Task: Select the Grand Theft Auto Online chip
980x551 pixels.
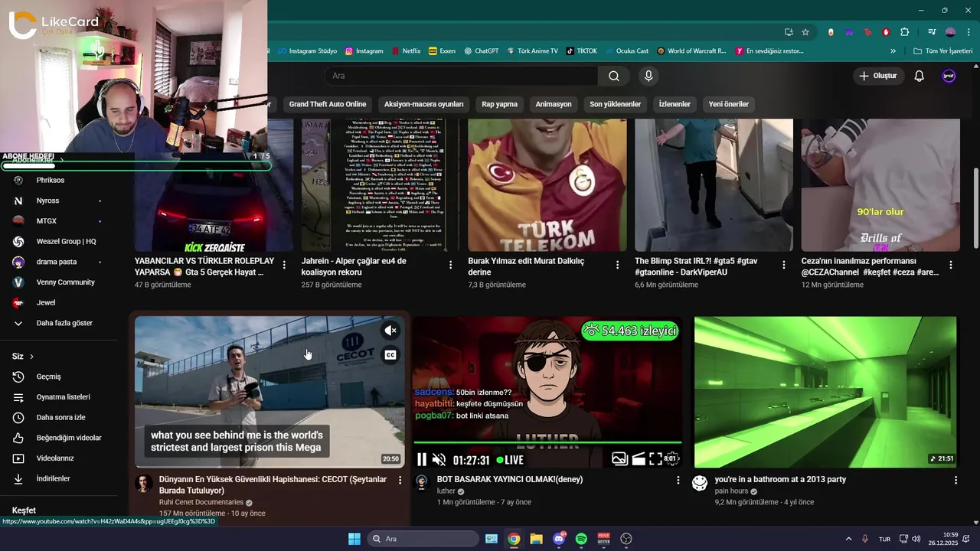Action: click(328, 104)
